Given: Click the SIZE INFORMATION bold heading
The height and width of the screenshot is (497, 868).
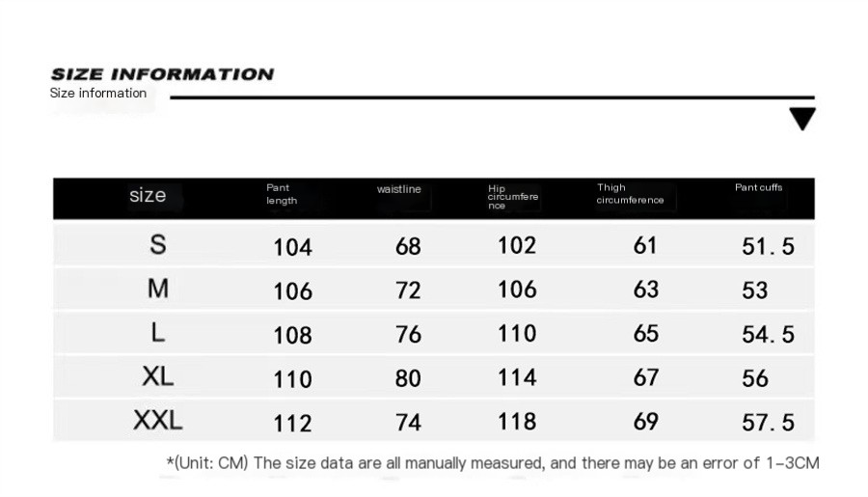Looking at the screenshot, I should pos(162,74).
